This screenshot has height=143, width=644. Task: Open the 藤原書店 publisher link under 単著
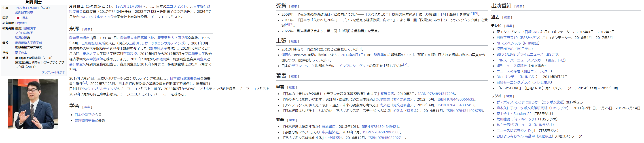[387, 94]
